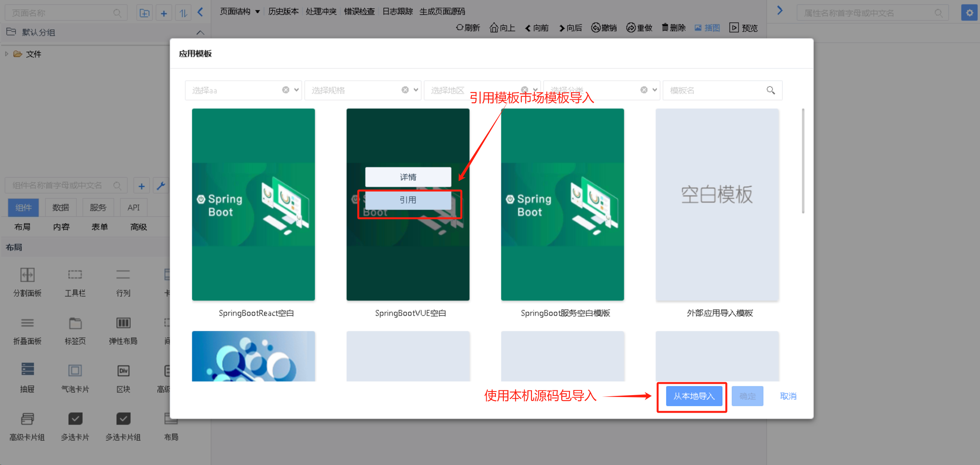
Task: Select the 工具栏 component icon
Action: [x=75, y=275]
